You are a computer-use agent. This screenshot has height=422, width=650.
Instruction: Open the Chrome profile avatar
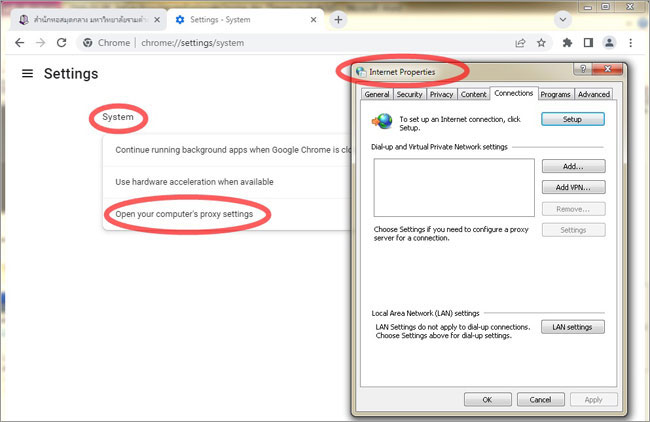coord(610,43)
